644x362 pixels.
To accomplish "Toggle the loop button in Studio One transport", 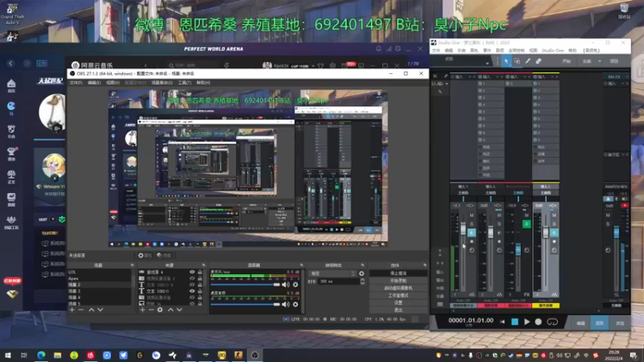I will point(552,323).
